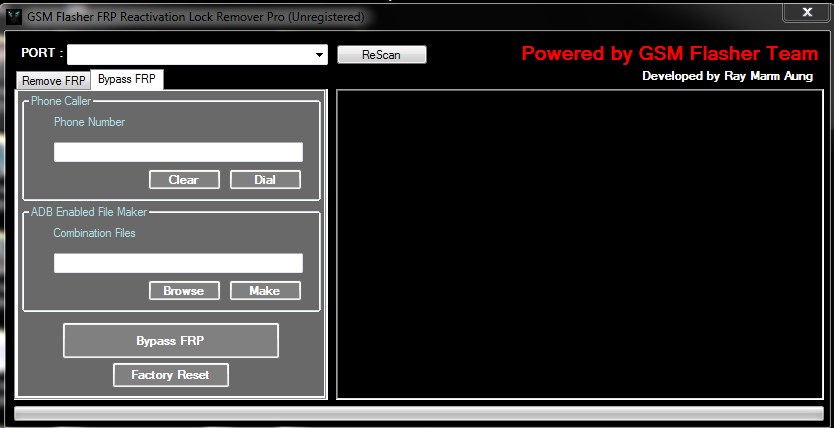This screenshot has width=834, height=428.
Task: Click inside the black log output area
Action: (x=580, y=244)
